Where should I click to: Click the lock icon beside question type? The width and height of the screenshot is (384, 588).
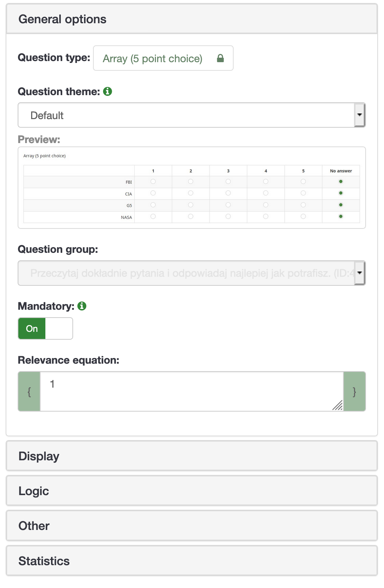point(220,58)
